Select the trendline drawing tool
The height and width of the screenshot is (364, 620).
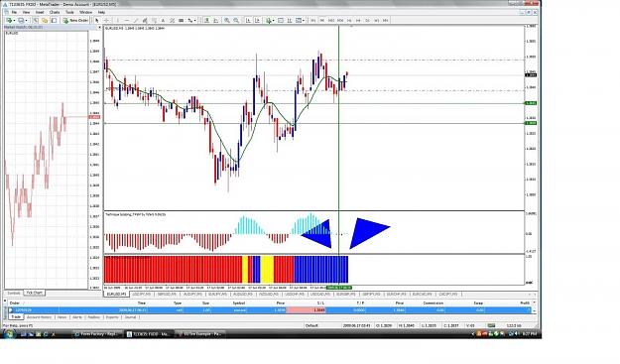click(136, 20)
